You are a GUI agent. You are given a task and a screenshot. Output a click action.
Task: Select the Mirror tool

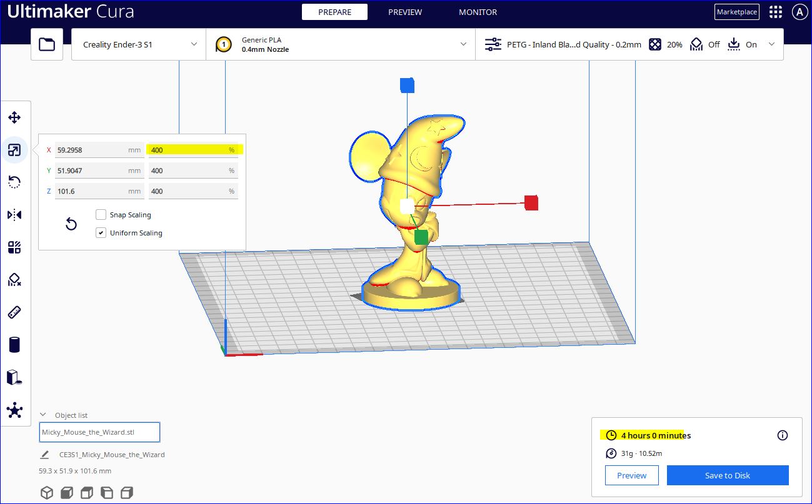point(16,214)
